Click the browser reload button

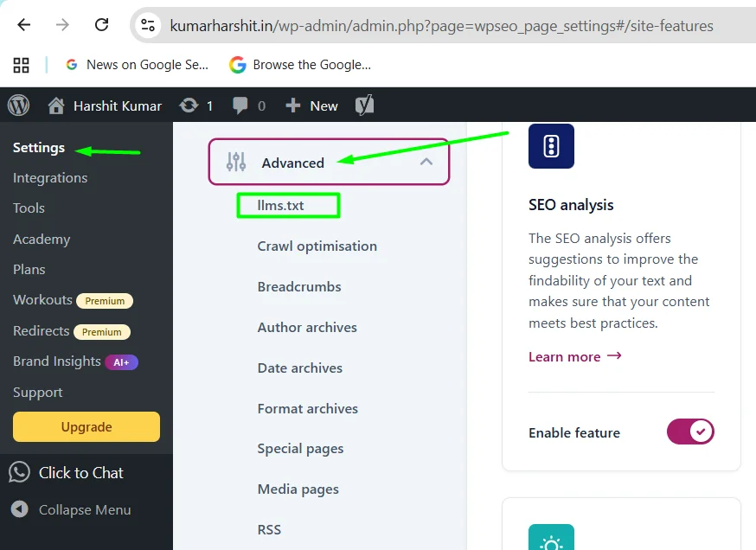(102, 25)
